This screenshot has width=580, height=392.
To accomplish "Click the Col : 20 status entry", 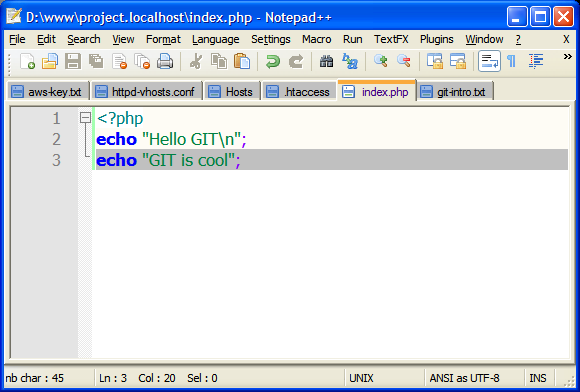I will pyautogui.click(x=157, y=378).
